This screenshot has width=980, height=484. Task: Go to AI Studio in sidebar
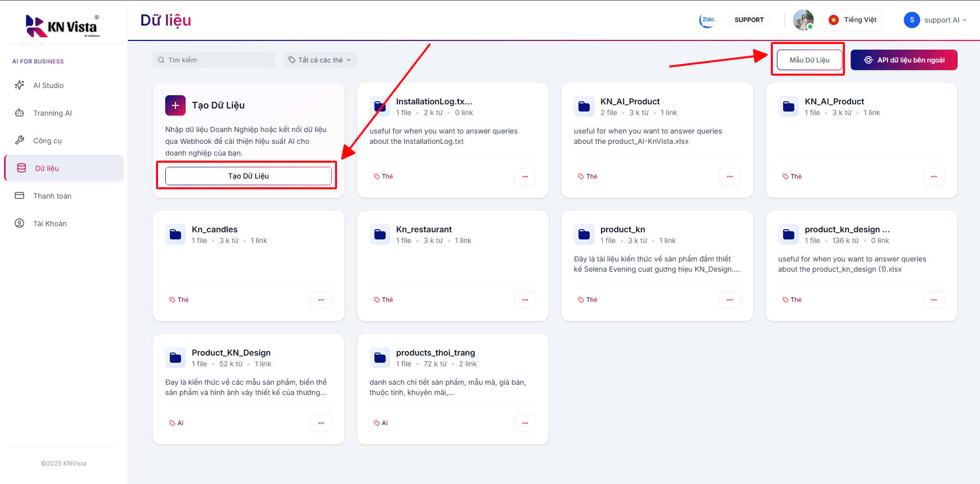49,85
